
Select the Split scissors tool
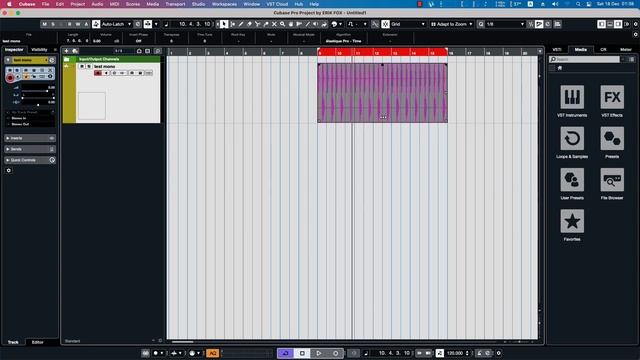[x=258, y=24]
